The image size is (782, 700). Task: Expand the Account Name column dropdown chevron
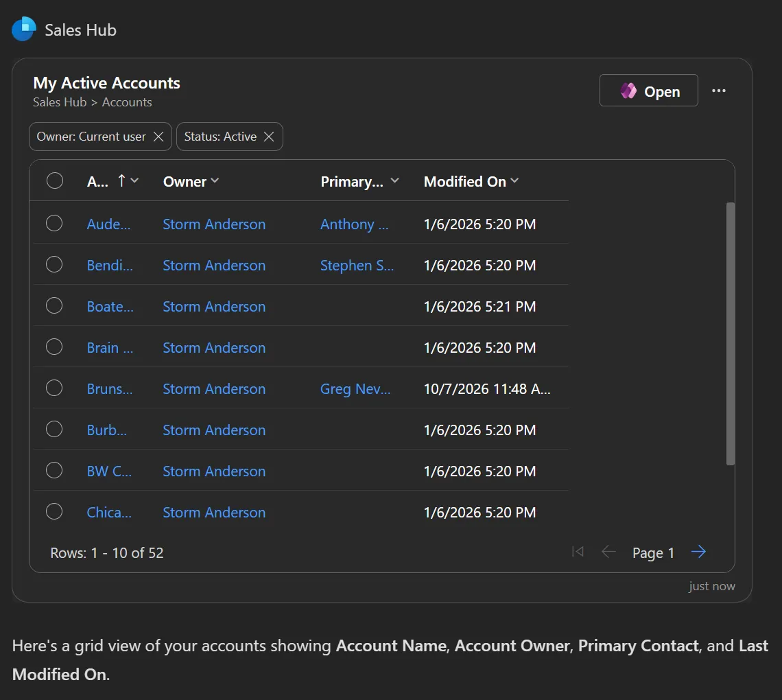click(x=134, y=180)
